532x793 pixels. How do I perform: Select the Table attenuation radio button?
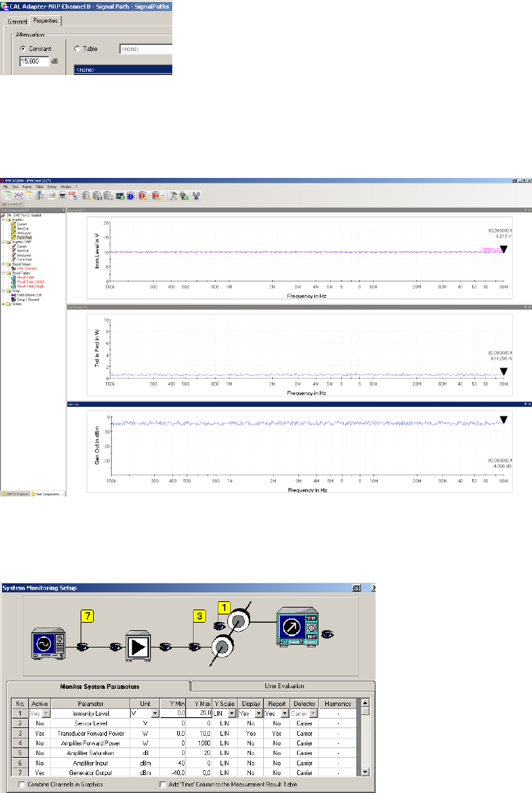pyautogui.click(x=77, y=48)
